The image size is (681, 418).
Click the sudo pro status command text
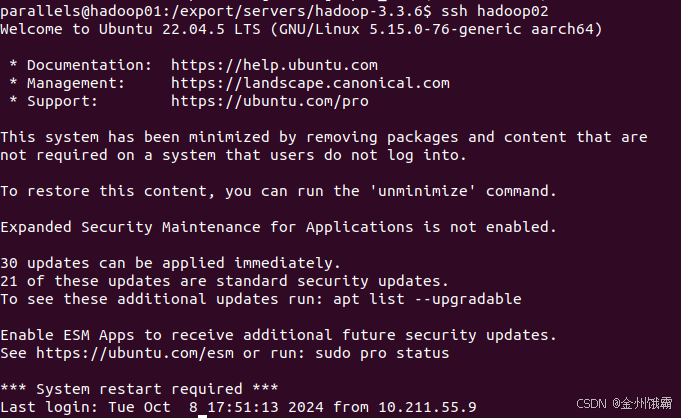[x=382, y=353]
